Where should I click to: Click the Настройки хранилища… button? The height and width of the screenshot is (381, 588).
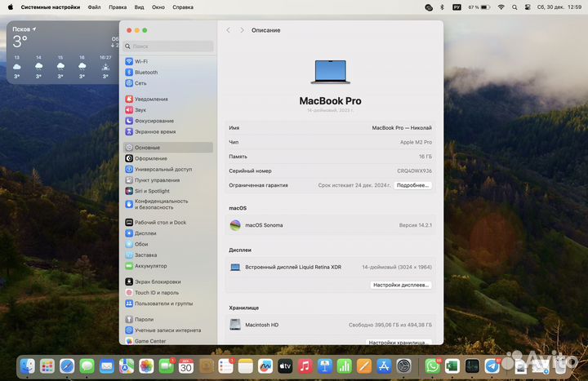(x=399, y=342)
